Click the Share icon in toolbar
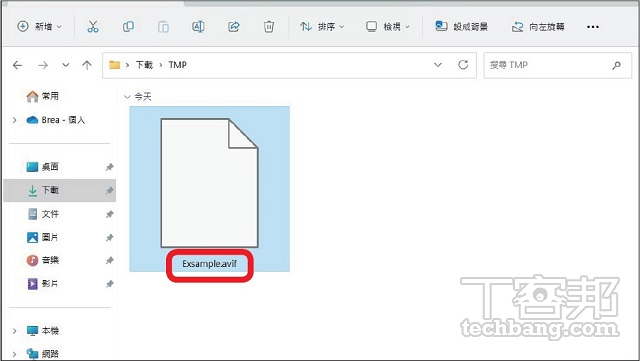Viewport: 640px width, 361px height. tap(234, 27)
